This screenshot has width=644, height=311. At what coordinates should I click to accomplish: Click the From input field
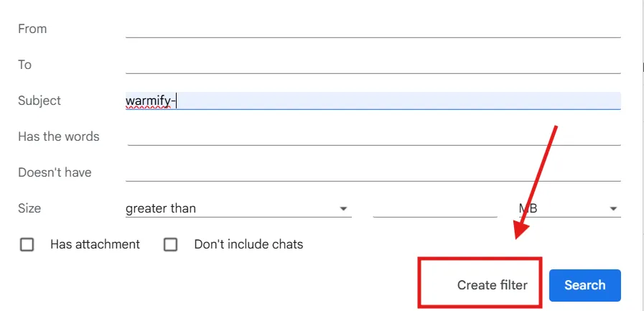pyautogui.click(x=373, y=29)
